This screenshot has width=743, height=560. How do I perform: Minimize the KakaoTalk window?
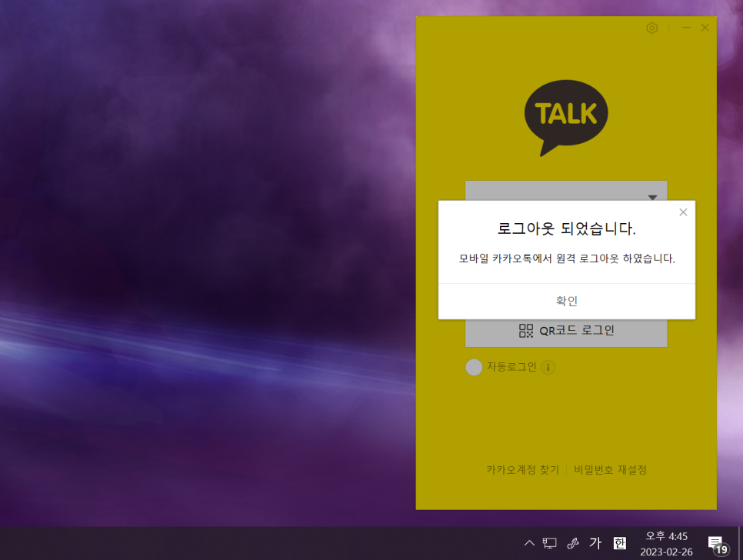coord(685,28)
